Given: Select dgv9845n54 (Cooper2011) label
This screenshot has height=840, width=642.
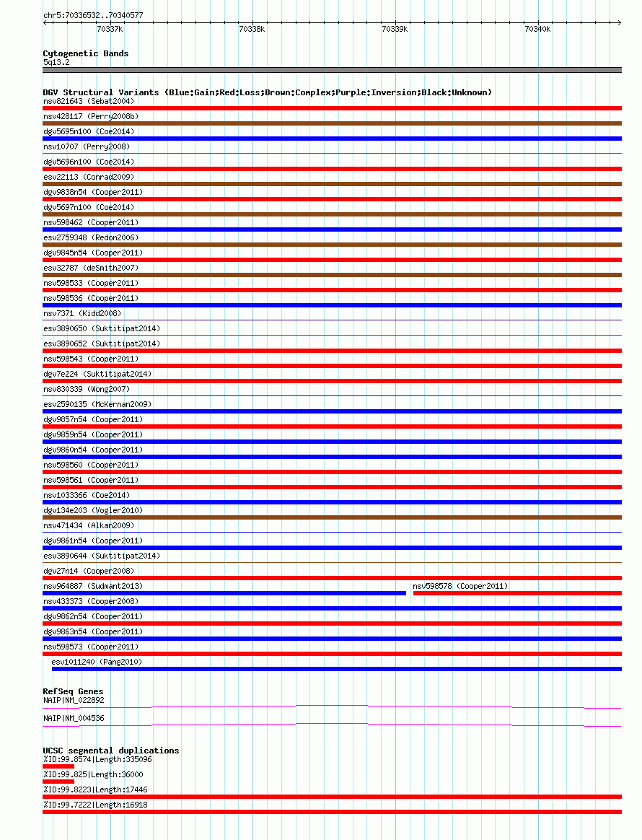Looking at the screenshot, I should [93, 253].
